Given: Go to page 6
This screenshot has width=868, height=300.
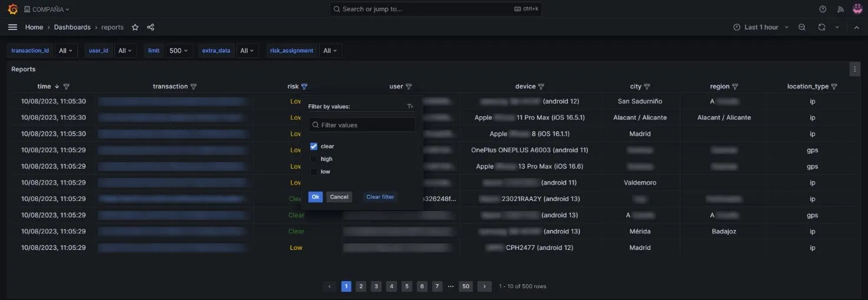Looking at the screenshot, I should (422, 286).
